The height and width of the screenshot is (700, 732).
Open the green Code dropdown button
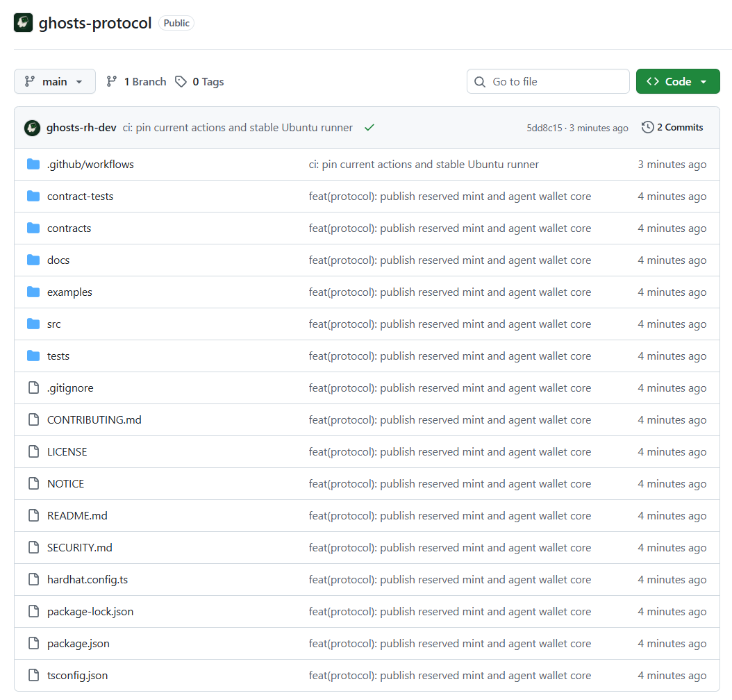(678, 82)
